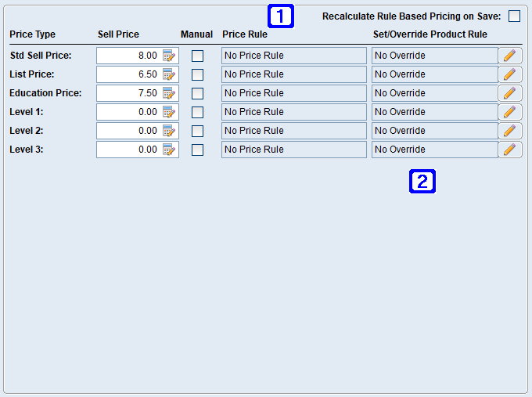This screenshot has height=397, width=532.
Task: Click the Level 2 sell price field
Action: [x=128, y=131]
